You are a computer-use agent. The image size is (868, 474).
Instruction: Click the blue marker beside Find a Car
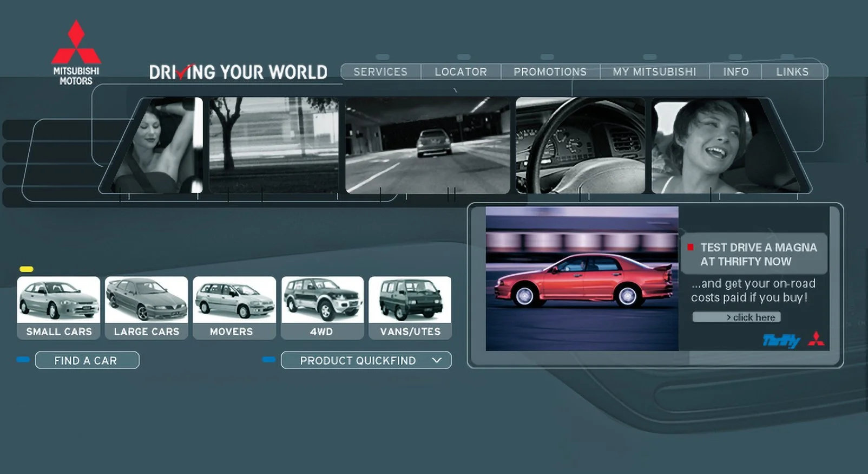23,360
